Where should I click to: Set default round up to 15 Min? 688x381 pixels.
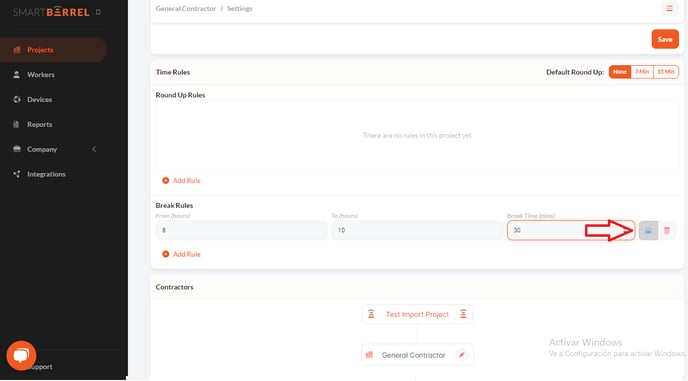666,72
